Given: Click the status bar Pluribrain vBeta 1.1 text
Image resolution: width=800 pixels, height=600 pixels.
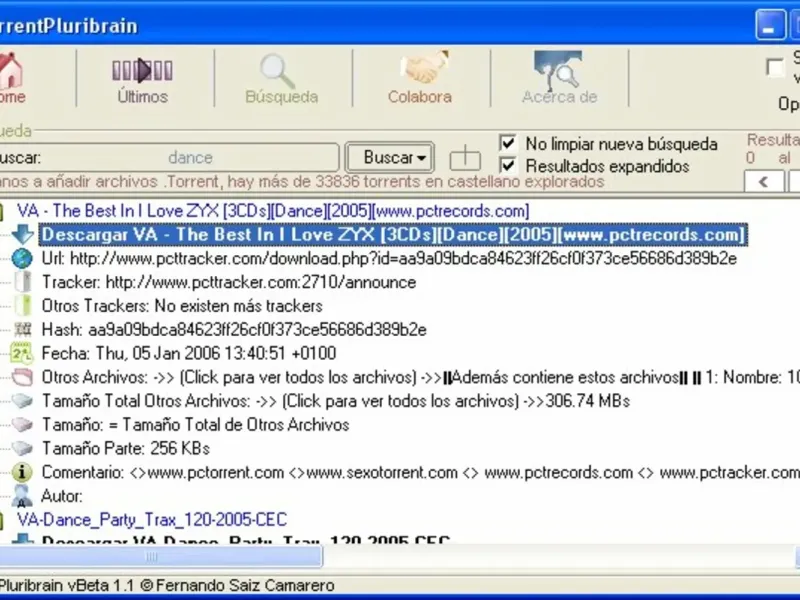Looking at the screenshot, I should pyautogui.click(x=167, y=585).
